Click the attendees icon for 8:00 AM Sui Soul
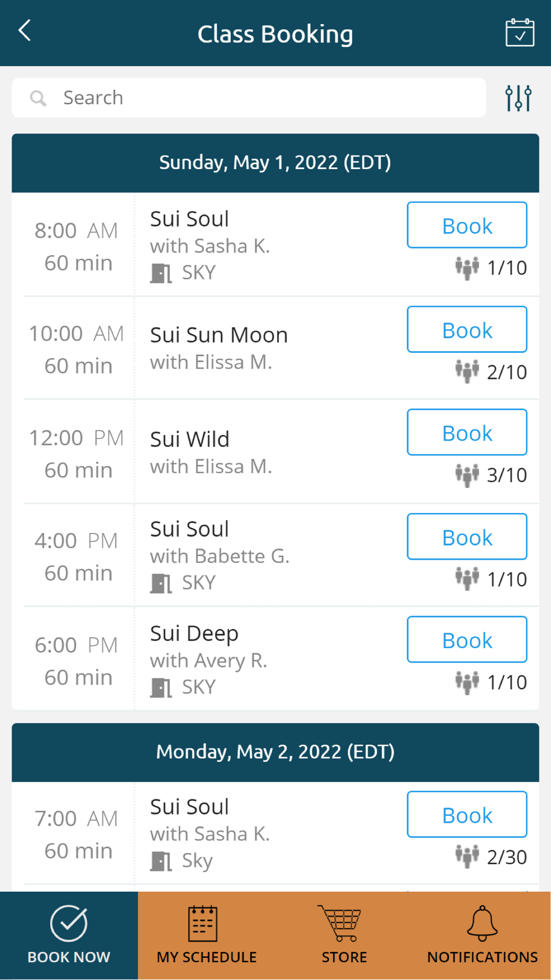The width and height of the screenshot is (551, 980). coord(467,268)
